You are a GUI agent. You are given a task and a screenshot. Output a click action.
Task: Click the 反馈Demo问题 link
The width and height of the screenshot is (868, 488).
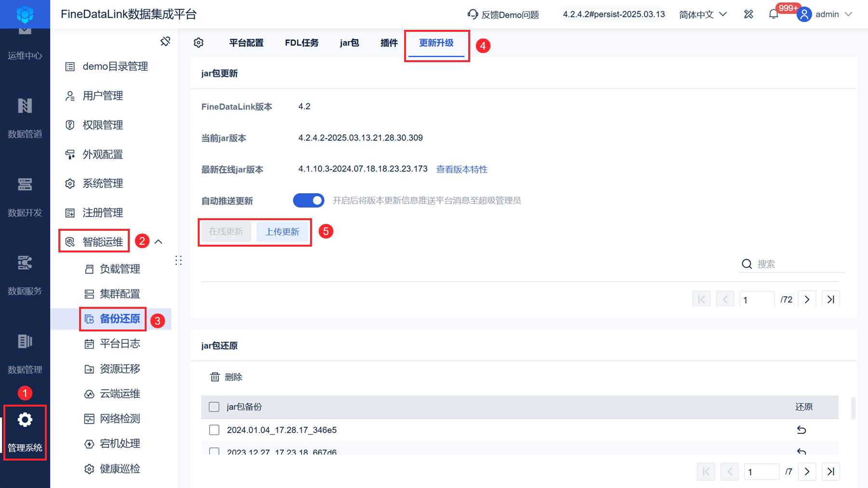pyautogui.click(x=510, y=14)
